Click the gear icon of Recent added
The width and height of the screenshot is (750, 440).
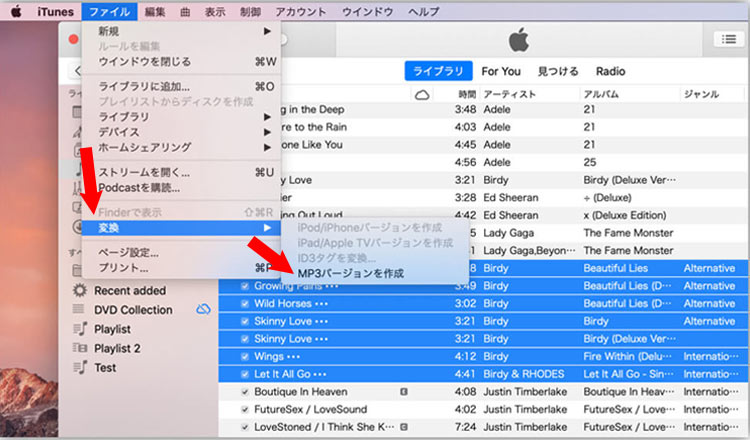(79, 290)
